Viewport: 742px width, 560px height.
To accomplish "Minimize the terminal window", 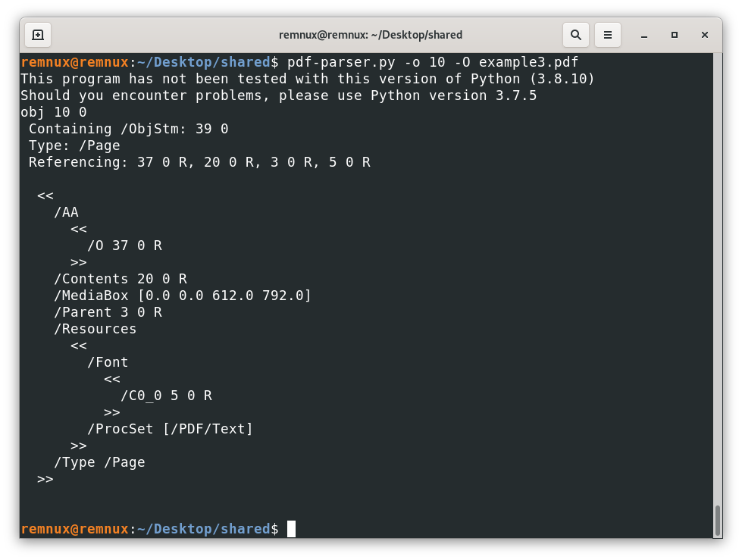I will coord(643,35).
